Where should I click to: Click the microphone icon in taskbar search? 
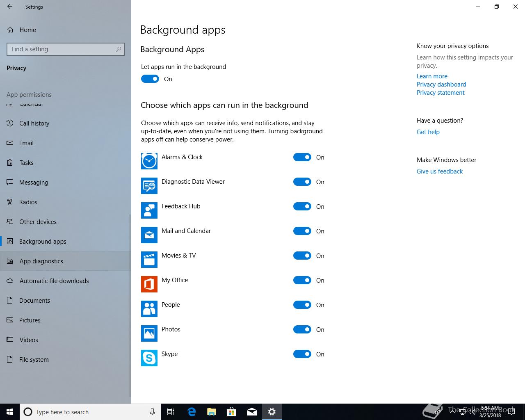tap(152, 412)
